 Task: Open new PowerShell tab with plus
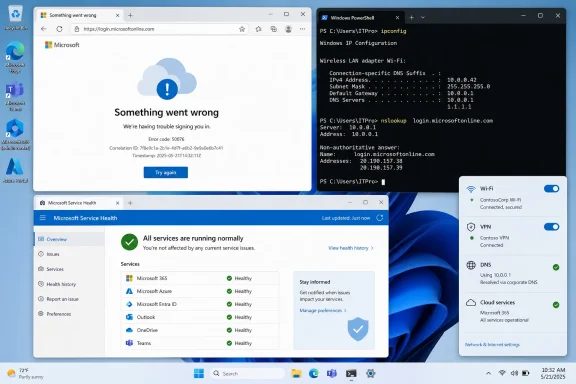412,17
